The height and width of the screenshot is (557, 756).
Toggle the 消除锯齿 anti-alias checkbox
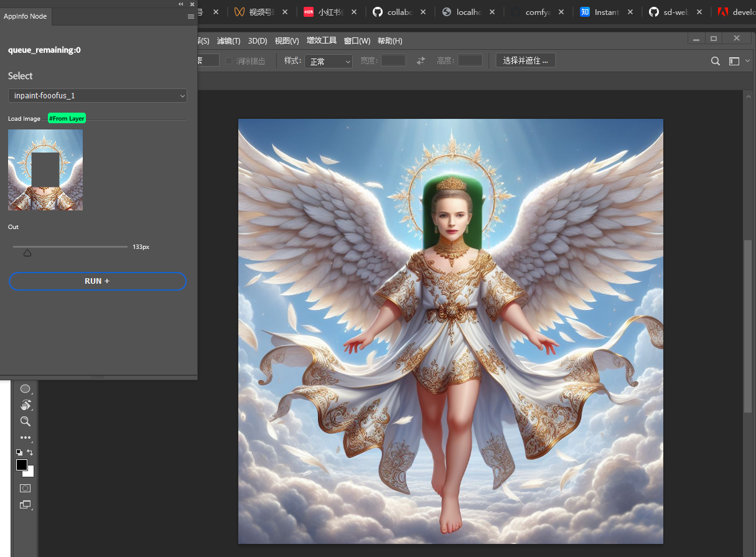click(x=229, y=61)
